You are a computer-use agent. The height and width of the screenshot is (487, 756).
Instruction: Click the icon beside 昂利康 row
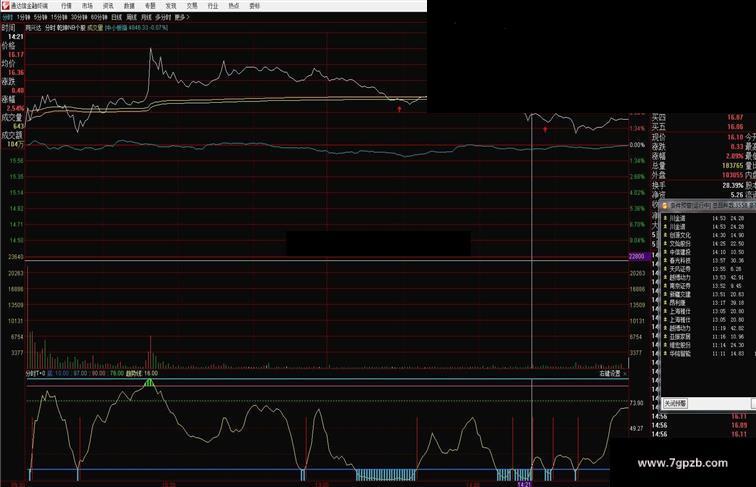(665, 303)
